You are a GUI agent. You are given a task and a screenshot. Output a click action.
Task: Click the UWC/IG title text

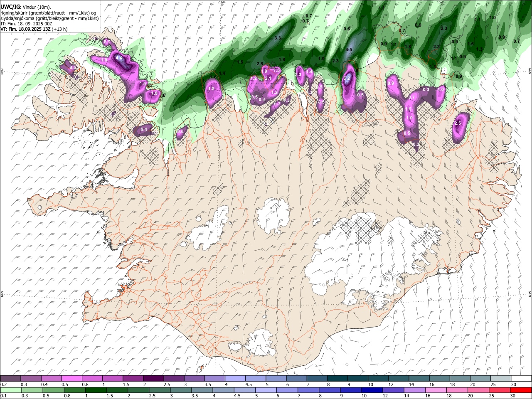(10, 7)
